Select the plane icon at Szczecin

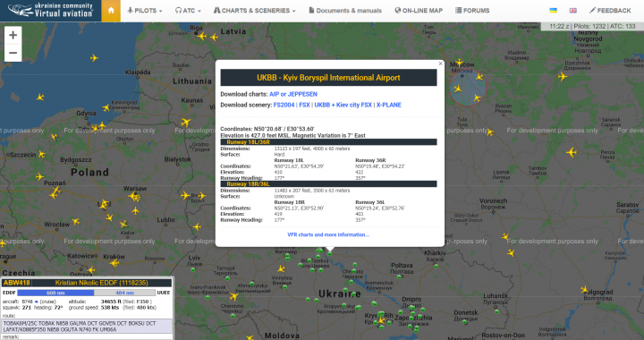[x=41, y=155]
